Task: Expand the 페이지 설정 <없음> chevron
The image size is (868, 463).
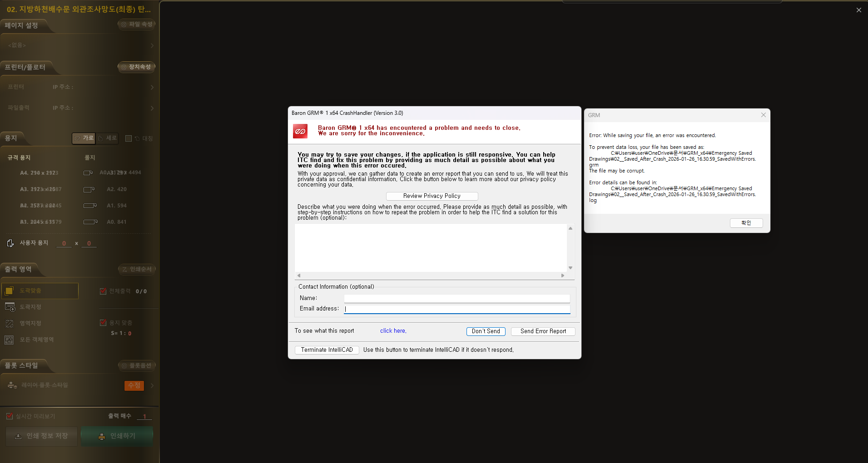Action: pyautogui.click(x=152, y=45)
